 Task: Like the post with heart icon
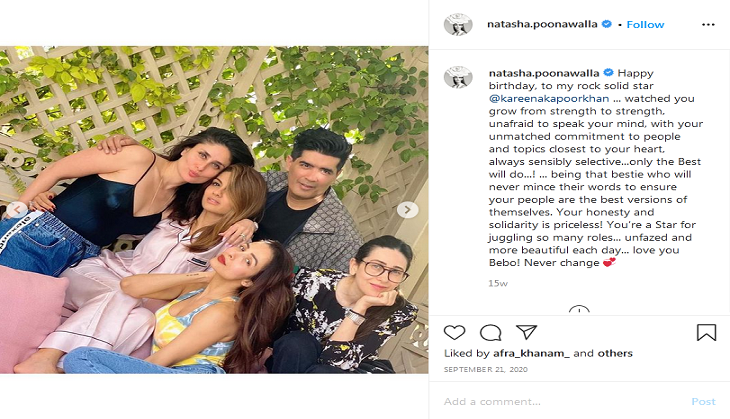[x=454, y=332]
